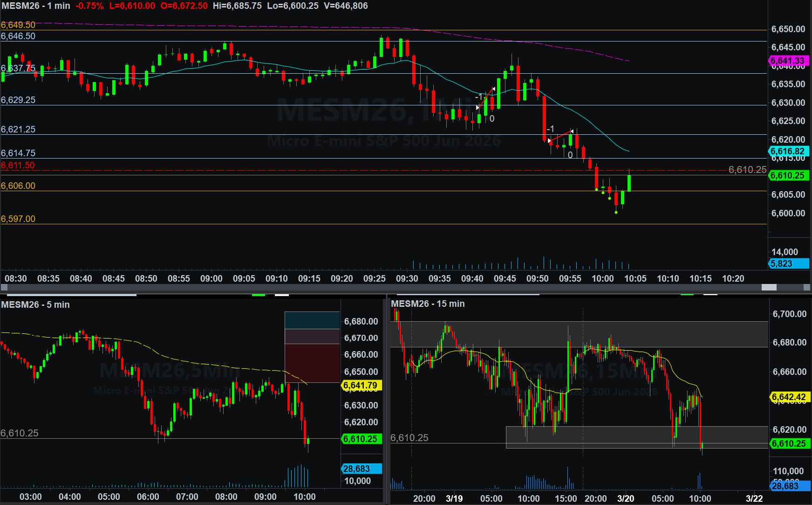
Task: Click the 6,629.25 horizontal level label
Action: point(18,100)
